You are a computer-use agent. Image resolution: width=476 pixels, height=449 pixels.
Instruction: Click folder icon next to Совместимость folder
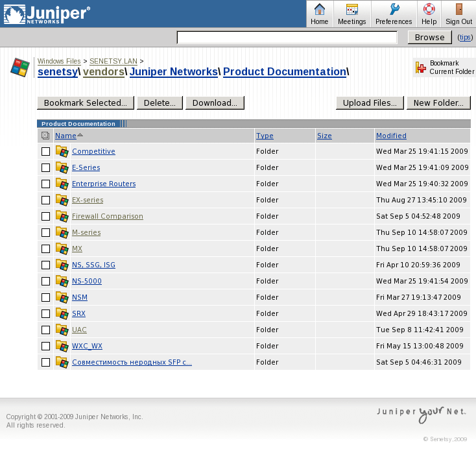click(62, 362)
